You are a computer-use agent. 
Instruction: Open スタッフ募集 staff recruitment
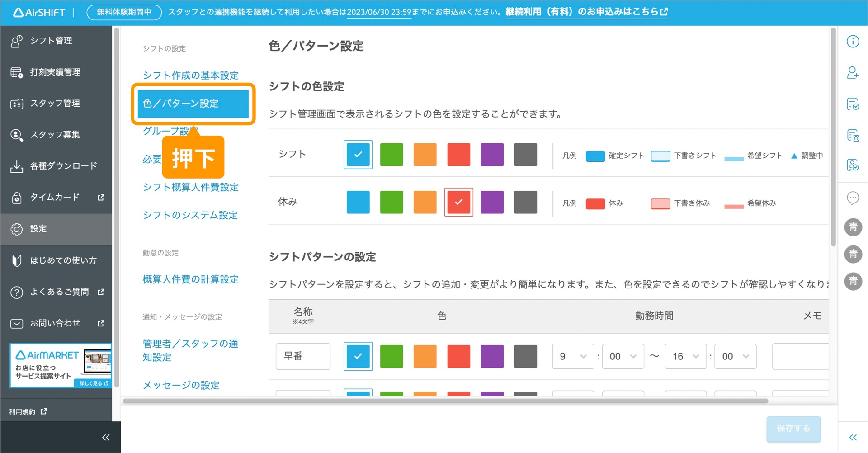[x=55, y=134]
